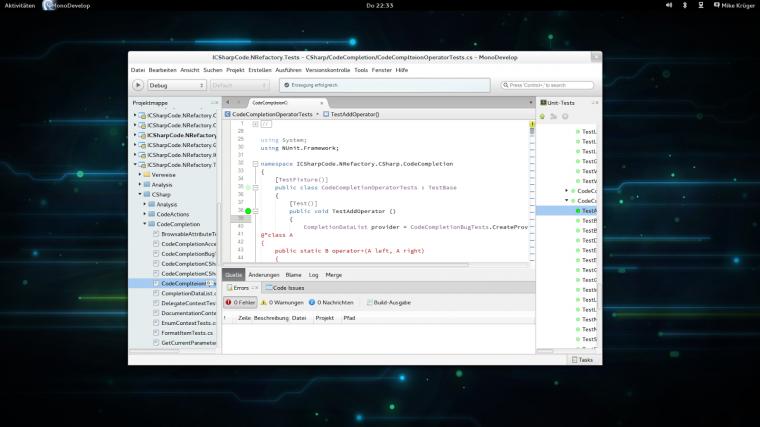Open the Erstellen menu
The width and height of the screenshot is (760, 427).
pos(260,70)
